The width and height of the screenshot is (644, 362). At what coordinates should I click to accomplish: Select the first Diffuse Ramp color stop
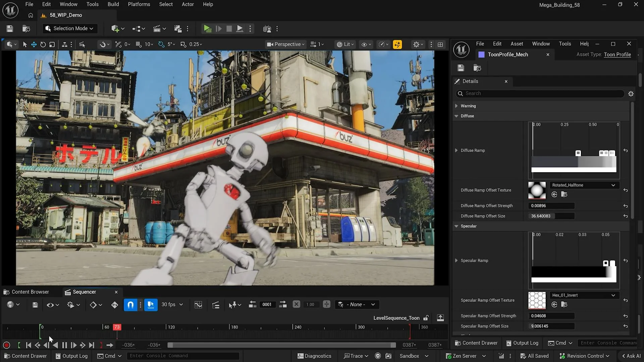pyautogui.click(x=578, y=153)
